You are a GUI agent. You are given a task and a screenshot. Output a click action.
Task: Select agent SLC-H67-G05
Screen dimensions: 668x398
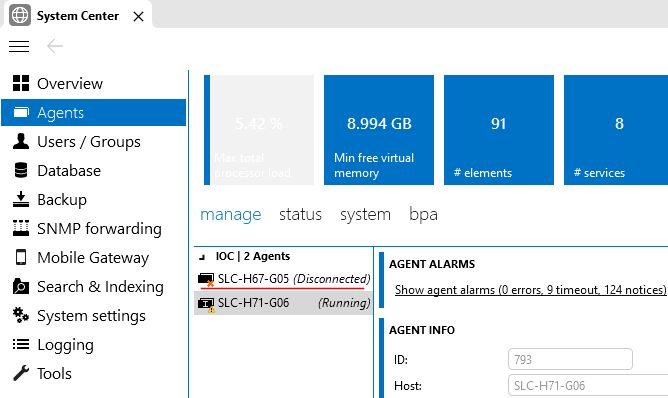(283, 279)
